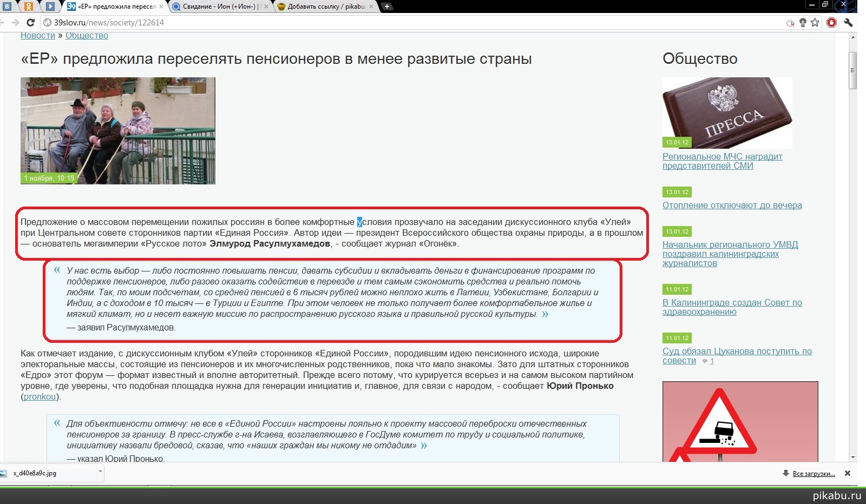This screenshot has height=504, width=866.
Task: Click the bookmark star icon
Action: coord(815,23)
